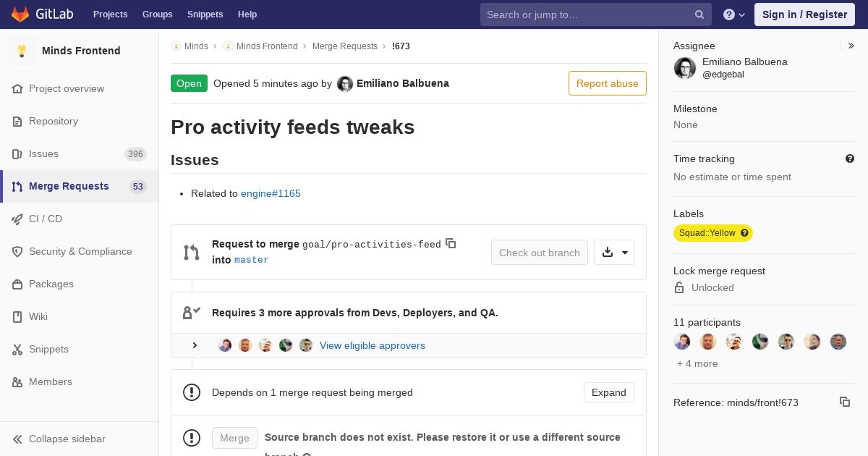Click the GitLab fox logo
The image size is (868, 456).
[20, 14]
